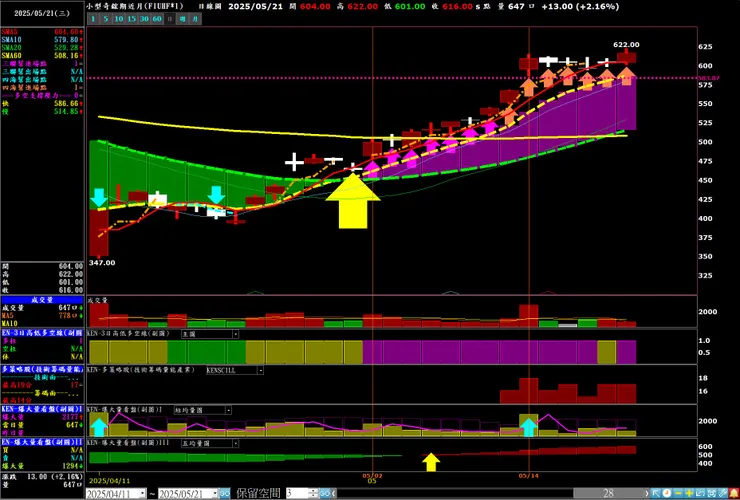The image size is (740, 500).
Task: Click the change value +13.00 (+2.16%) in header
Action: (580, 7)
